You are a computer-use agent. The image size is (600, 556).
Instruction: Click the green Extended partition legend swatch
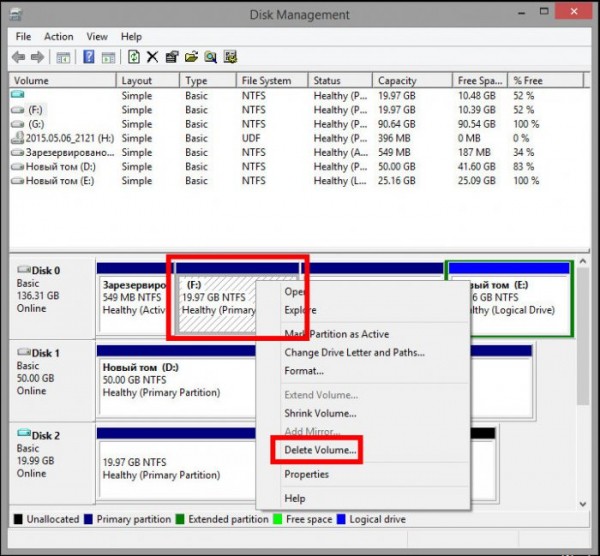(x=180, y=519)
